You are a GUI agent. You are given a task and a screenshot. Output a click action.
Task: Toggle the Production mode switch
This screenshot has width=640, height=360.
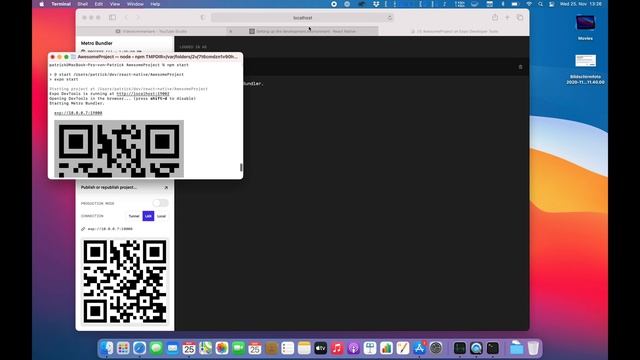click(160, 203)
